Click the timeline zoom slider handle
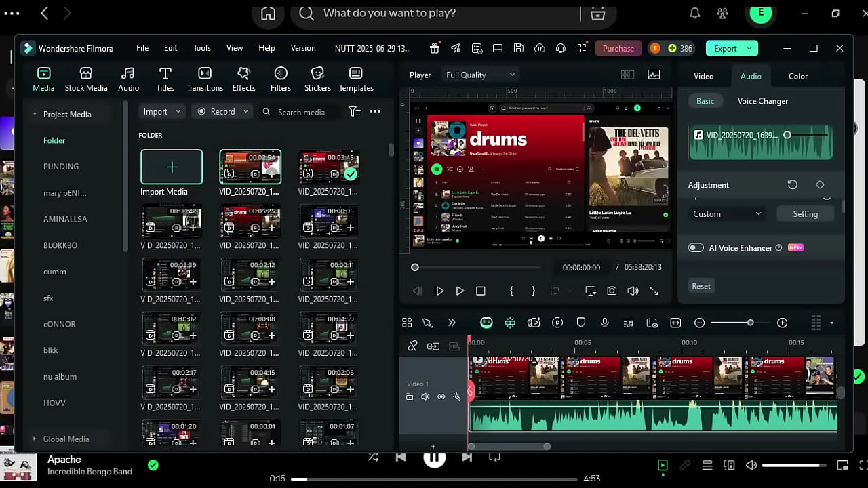The width and height of the screenshot is (868, 488). tap(750, 323)
